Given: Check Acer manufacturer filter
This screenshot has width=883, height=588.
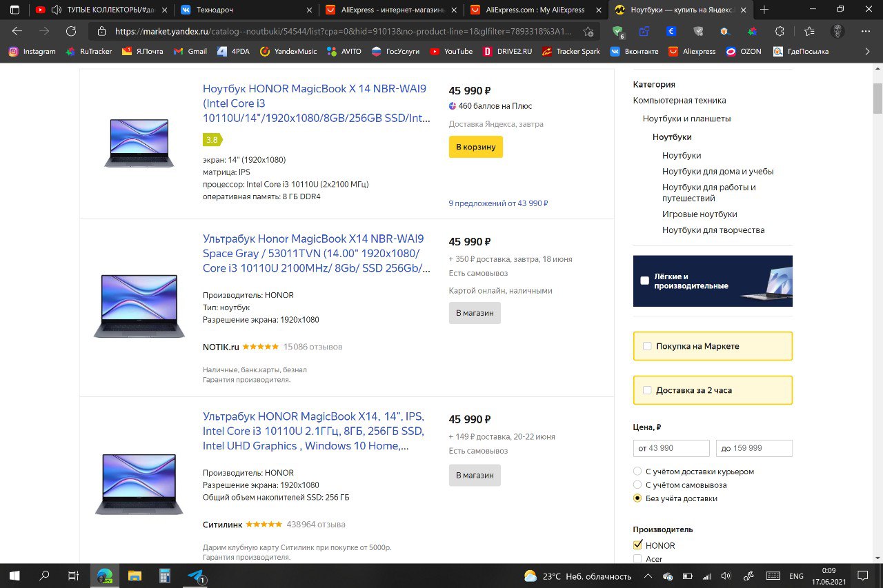Looking at the screenshot, I should pyautogui.click(x=637, y=558).
